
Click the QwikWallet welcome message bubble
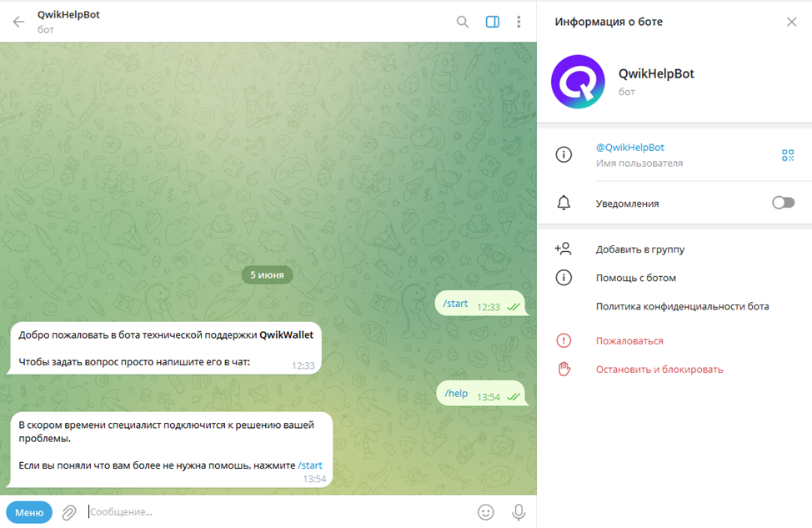pyautogui.click(x=163, y=348)
